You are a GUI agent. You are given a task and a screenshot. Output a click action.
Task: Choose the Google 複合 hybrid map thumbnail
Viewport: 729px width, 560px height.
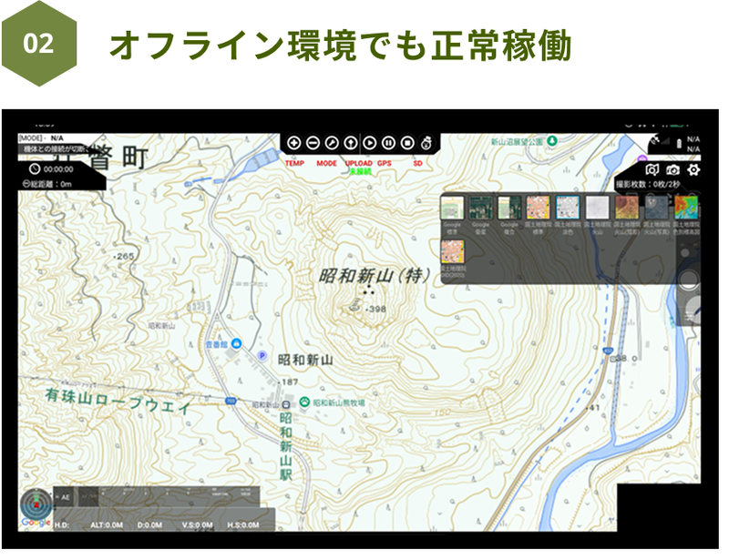(508, 208)
